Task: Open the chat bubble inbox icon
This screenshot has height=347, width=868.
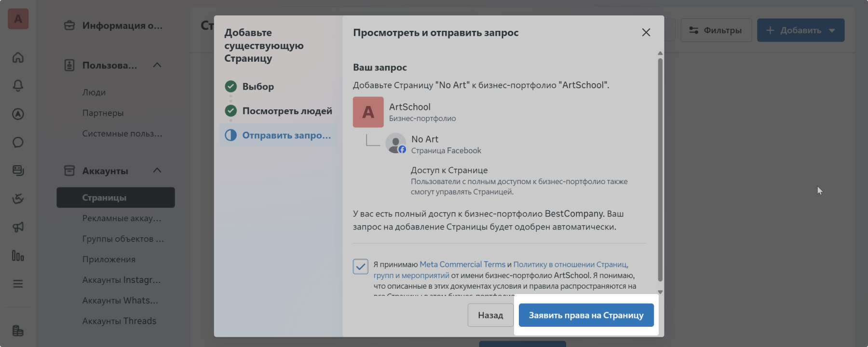Action: (x=18, y=142)
